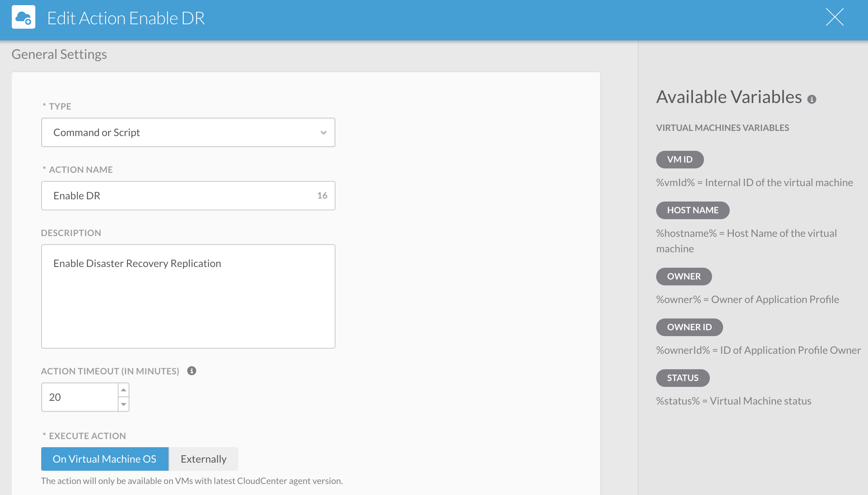Click the DESCRIPTION field label
Viewport: 868px width, 495px height.
pyautogui.click(x=71, y=233)
